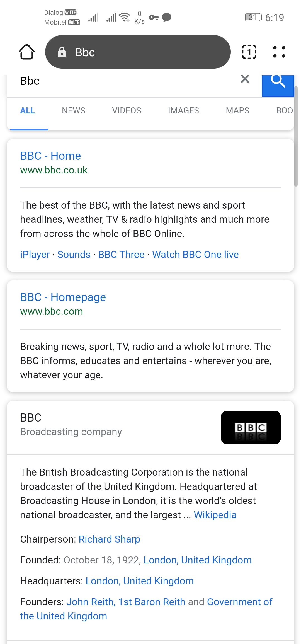The width and height of the screenshot is (301, 644).
Task: Switch to the NEWS tab
Action: [x=74, y=111]
